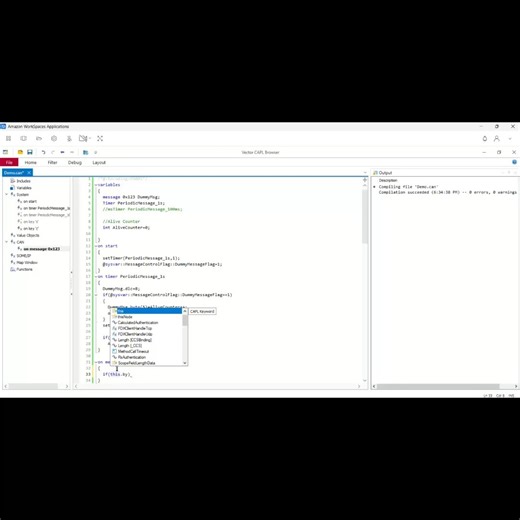
Task: Click the editor split-view handle above the scrollbar
Action: click(x=365, y=180)
